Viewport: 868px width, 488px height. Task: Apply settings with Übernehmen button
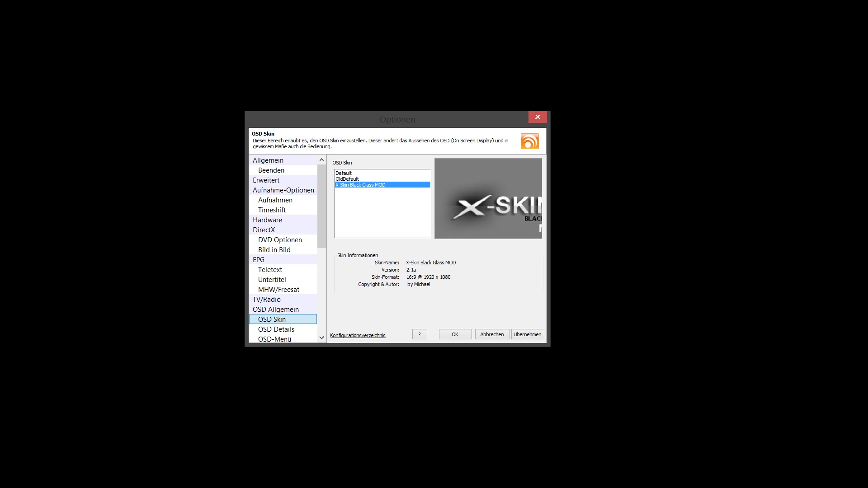(527, 334)
